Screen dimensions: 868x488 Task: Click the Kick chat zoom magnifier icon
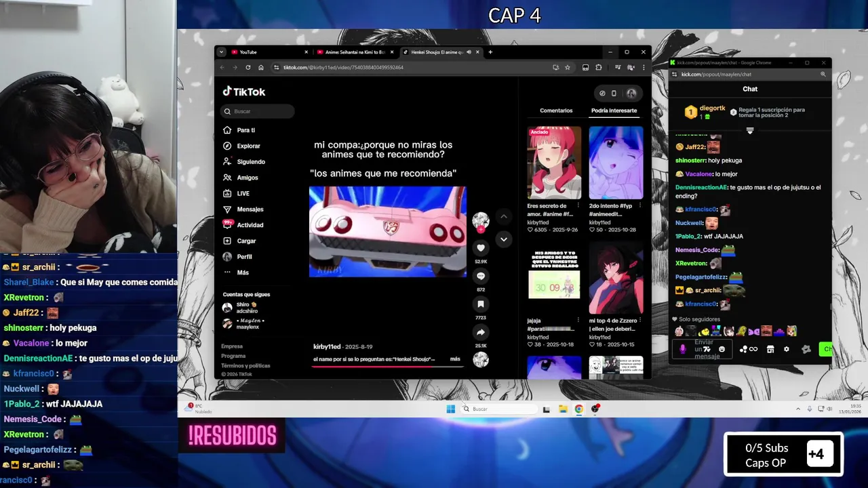[x=823, y=75]
